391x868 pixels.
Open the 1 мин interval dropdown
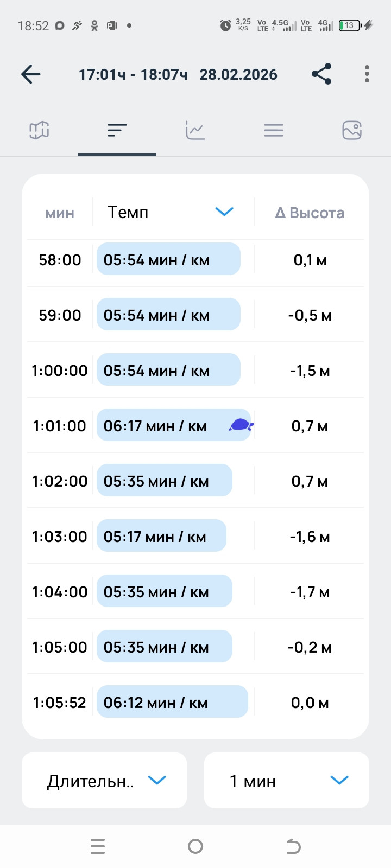[x=287, y=780]
